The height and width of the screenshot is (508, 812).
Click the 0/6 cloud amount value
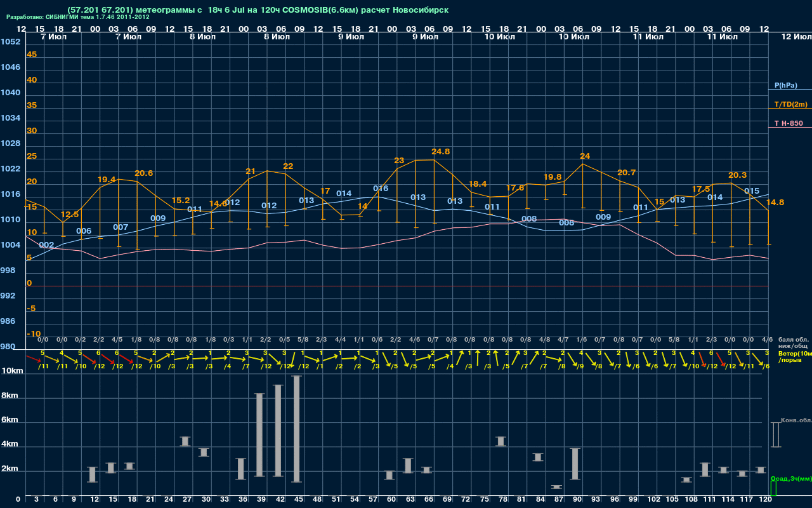pos(377,340)
